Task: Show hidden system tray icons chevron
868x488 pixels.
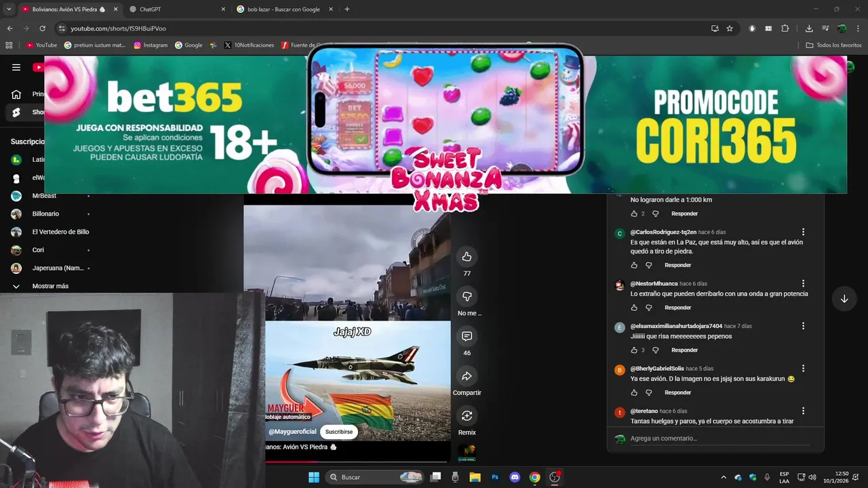Action: 724,477
